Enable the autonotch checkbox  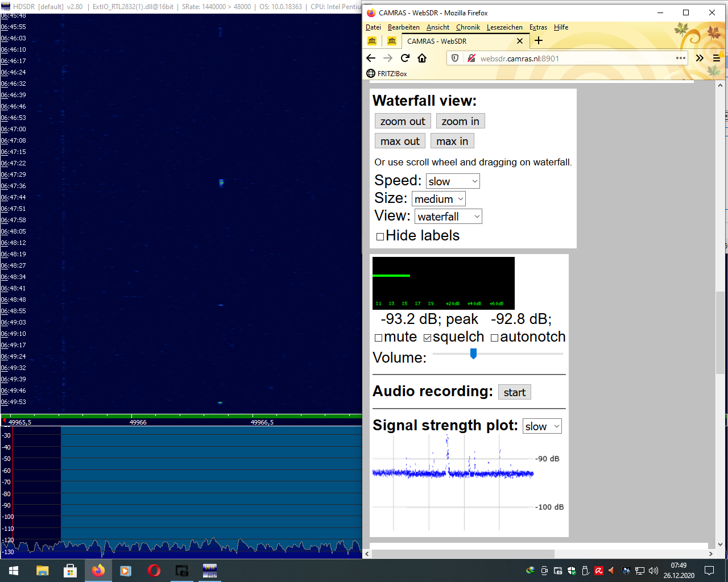[x=494, y=338]
